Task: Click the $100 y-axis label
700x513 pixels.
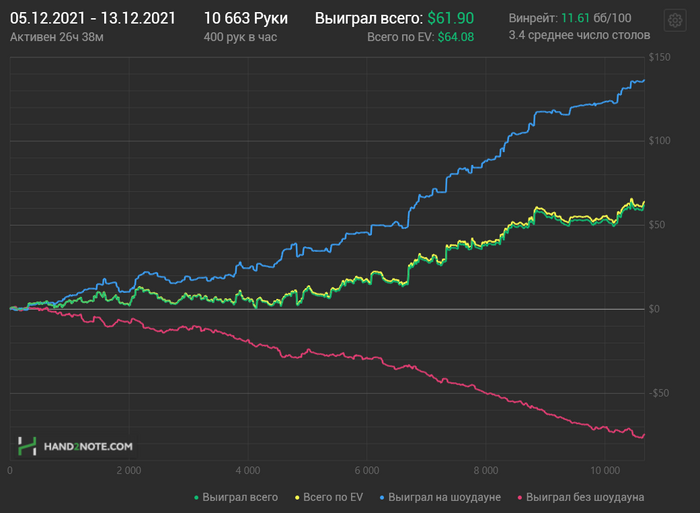Action: pos(659,141)
